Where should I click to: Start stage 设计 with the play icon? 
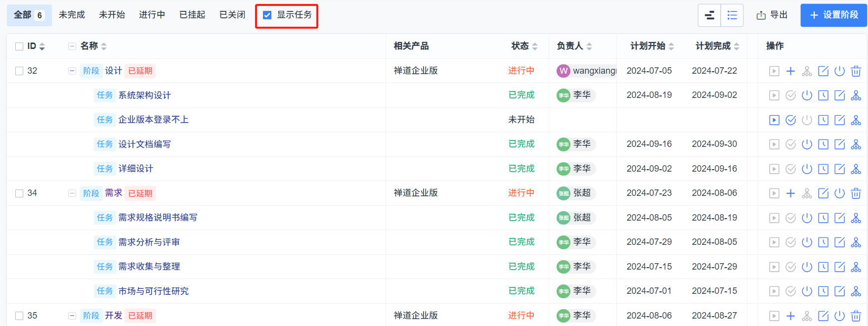coord(775,71)
